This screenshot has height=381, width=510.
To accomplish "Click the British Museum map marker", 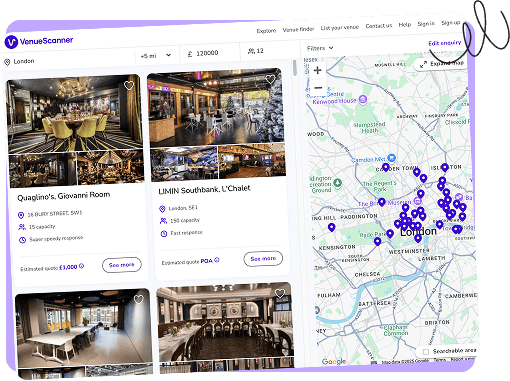I will pos(418,201).
